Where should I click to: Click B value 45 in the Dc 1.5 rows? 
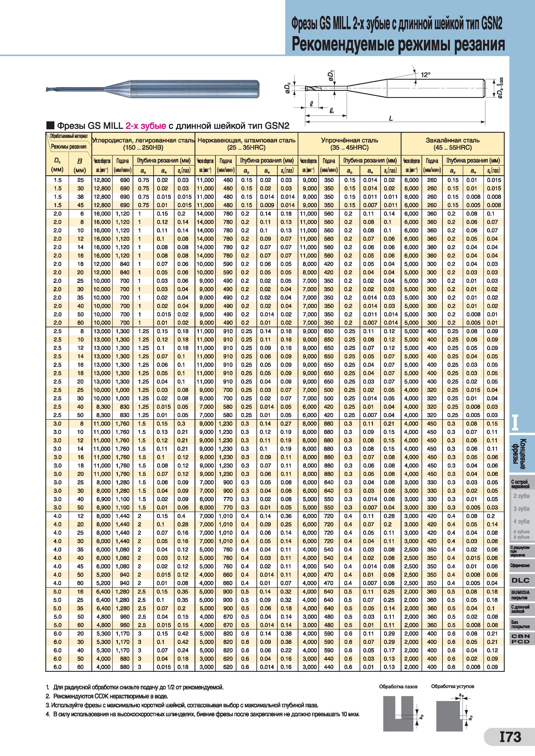coord(80,205)
